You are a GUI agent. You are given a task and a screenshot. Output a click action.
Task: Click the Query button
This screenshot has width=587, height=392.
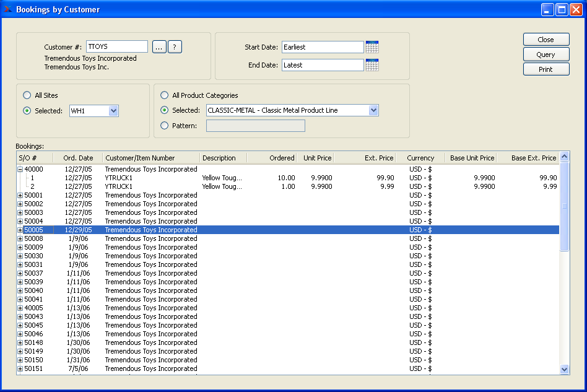546,54
